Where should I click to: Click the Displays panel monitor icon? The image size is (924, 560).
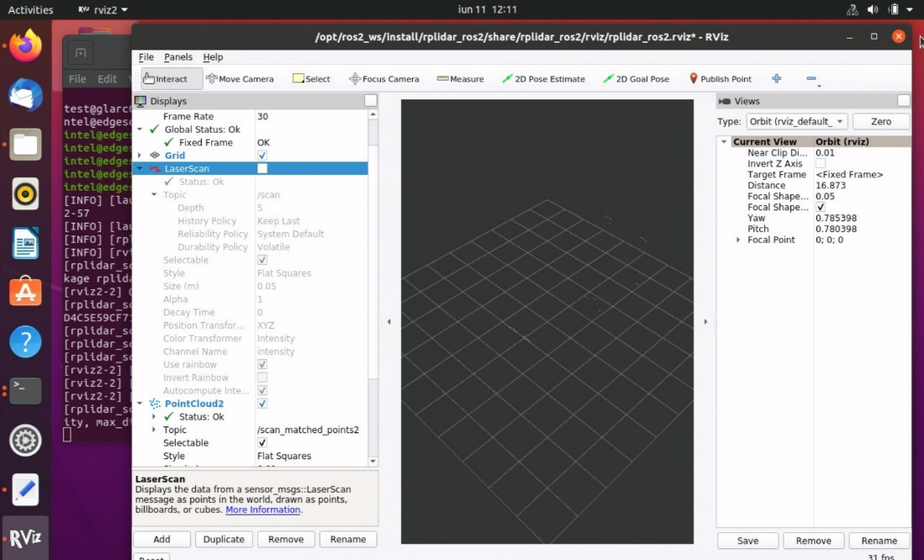click(140, 102)
